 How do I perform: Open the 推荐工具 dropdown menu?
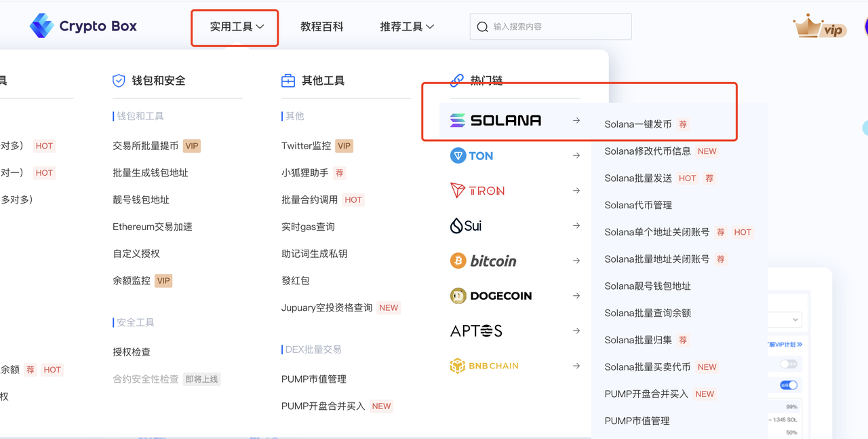click(x=407, y=26)
